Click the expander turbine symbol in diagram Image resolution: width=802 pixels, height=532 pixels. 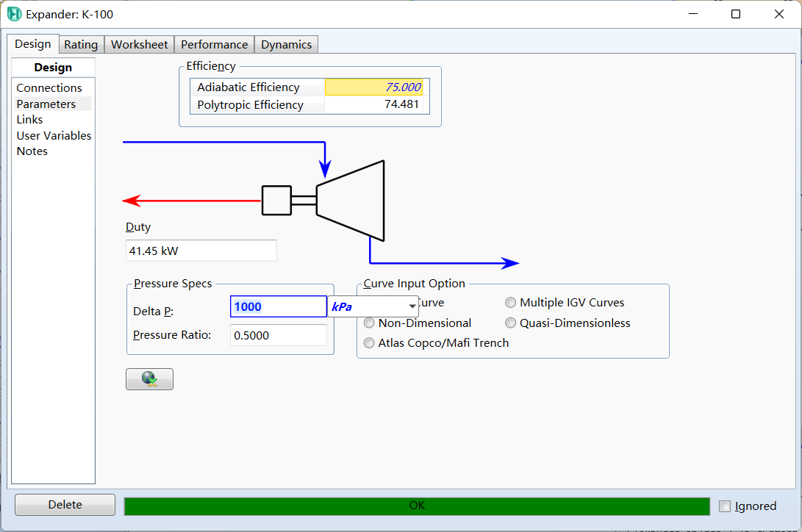pyautogui.click(x=351, y=201)
